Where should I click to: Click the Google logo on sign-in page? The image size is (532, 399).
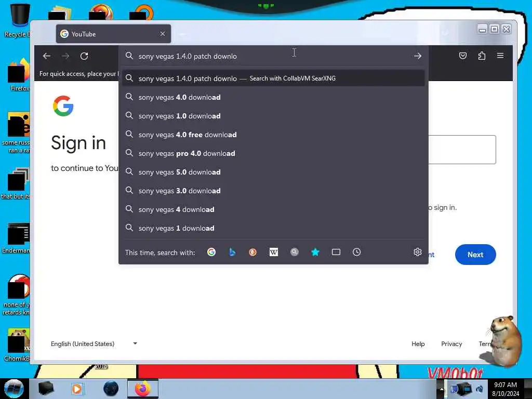pyautogui.click(x=63, y=106)
